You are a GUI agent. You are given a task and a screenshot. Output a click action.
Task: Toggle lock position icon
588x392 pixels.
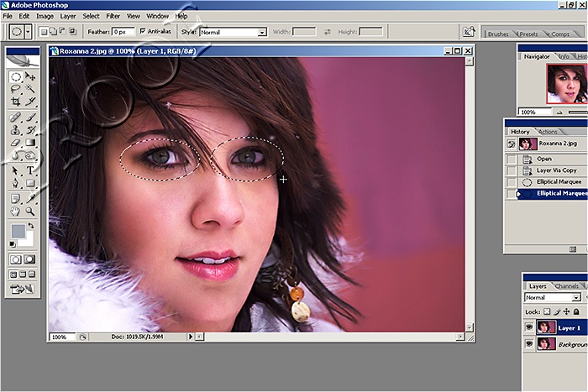567,311
